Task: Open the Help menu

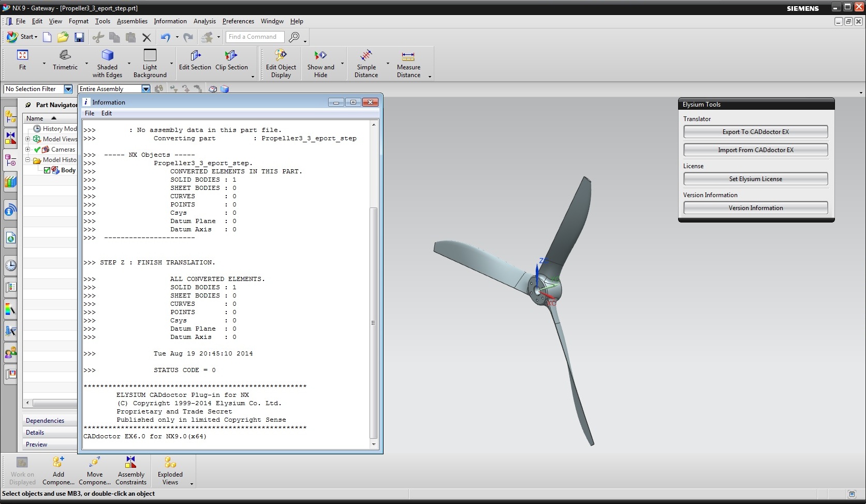Action: tap(297, 21)
